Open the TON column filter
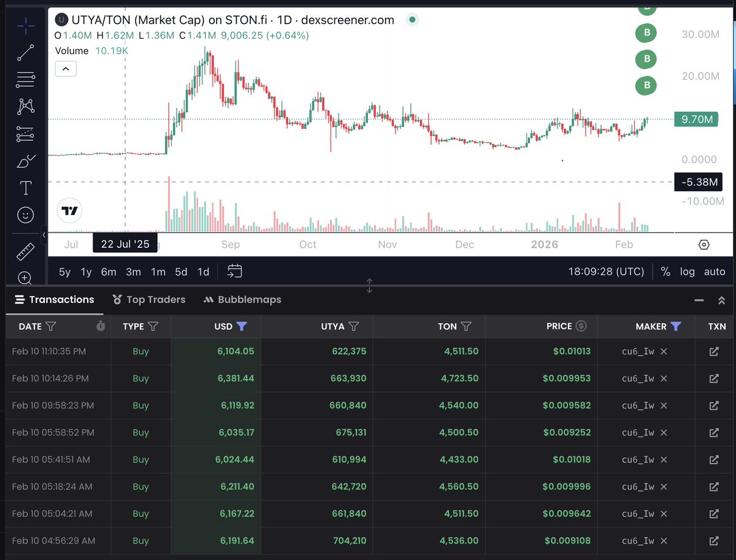Viewport: 736px width, 560px height. coord(466,326)
